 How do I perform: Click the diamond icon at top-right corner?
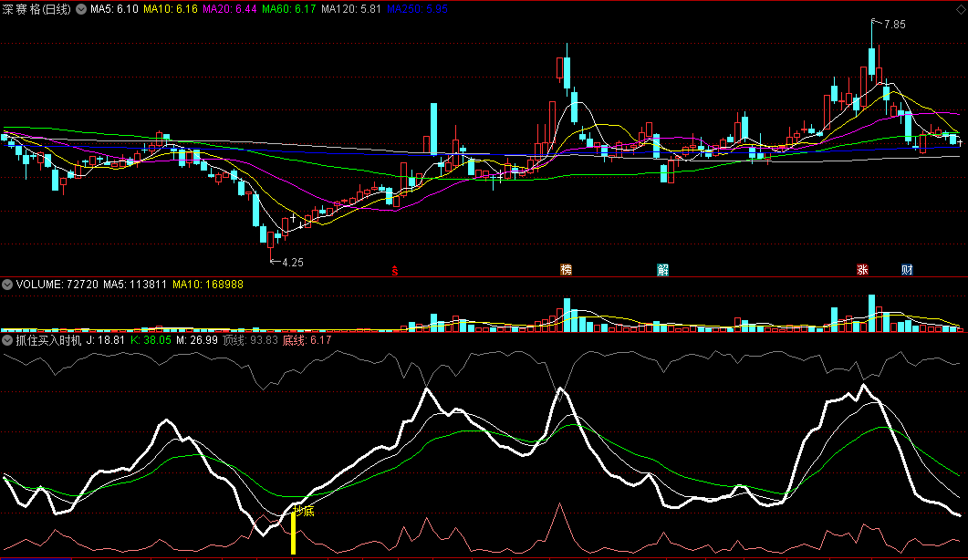coord(960,9)
